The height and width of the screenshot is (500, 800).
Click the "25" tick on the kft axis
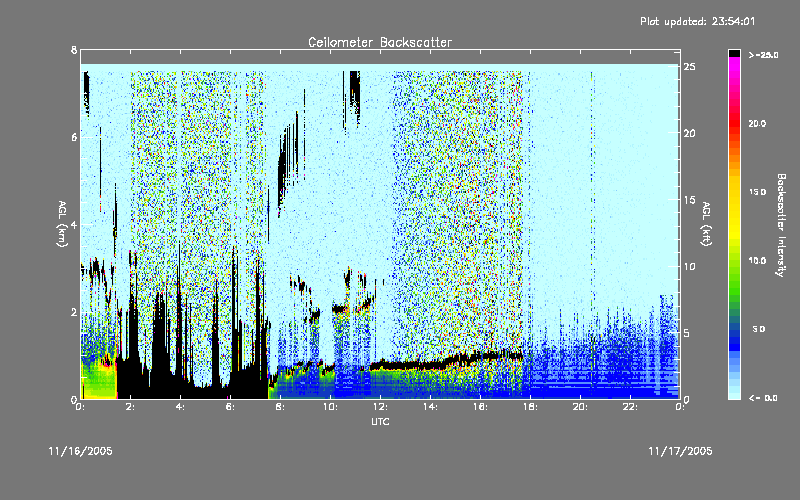(x=689, y=66)
